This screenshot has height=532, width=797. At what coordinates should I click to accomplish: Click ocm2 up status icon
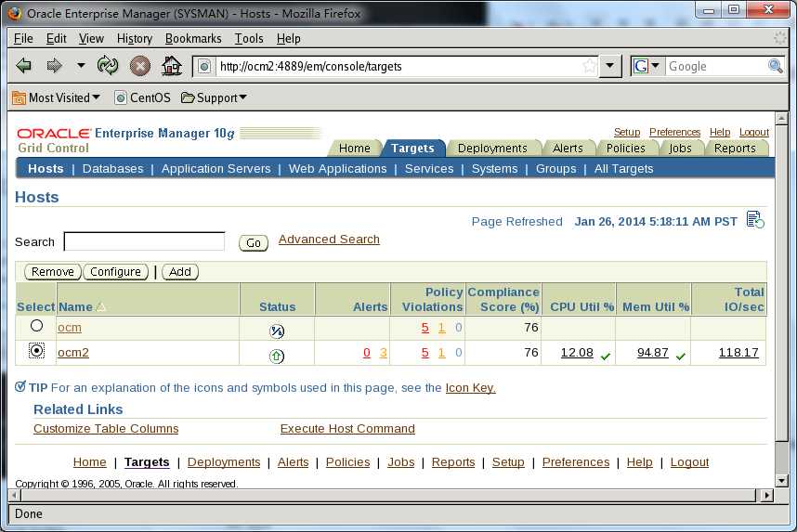[x=277, y=357]
